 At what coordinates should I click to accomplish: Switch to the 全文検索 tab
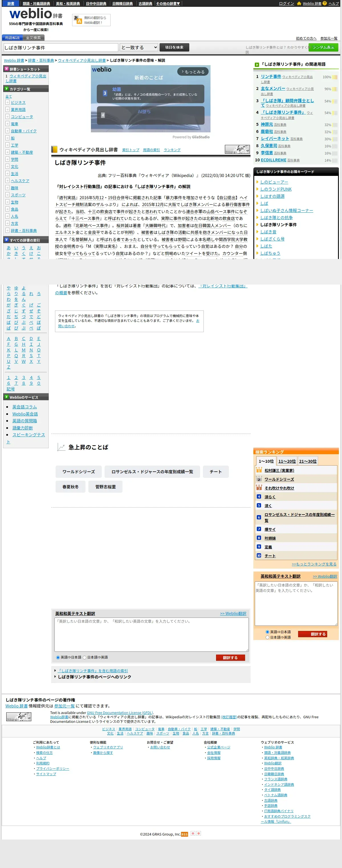click(x=33, y=38)
